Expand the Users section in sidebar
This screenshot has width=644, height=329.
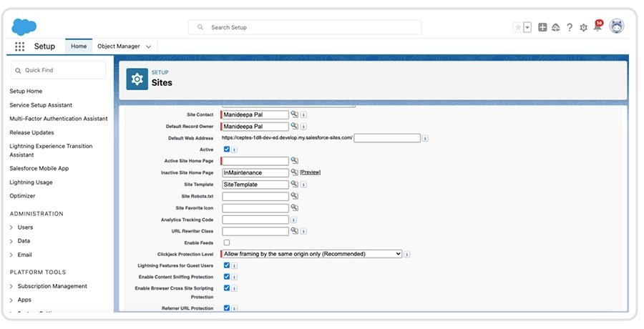tap(11, 227)
